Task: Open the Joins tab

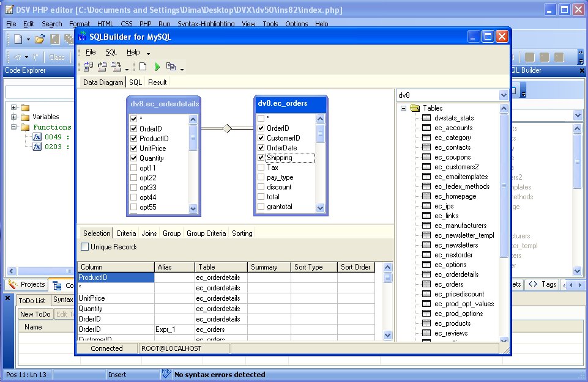Action: pyautogui.click(x=149, y=233)
